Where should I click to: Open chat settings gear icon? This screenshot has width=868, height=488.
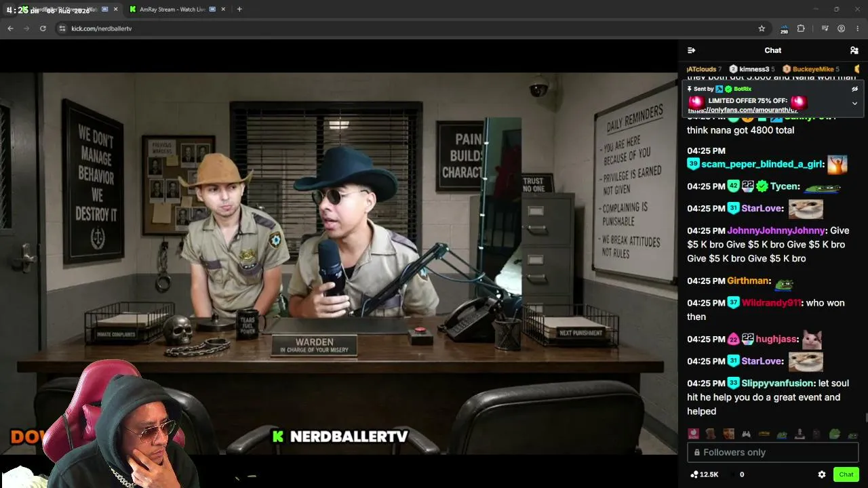822,474
